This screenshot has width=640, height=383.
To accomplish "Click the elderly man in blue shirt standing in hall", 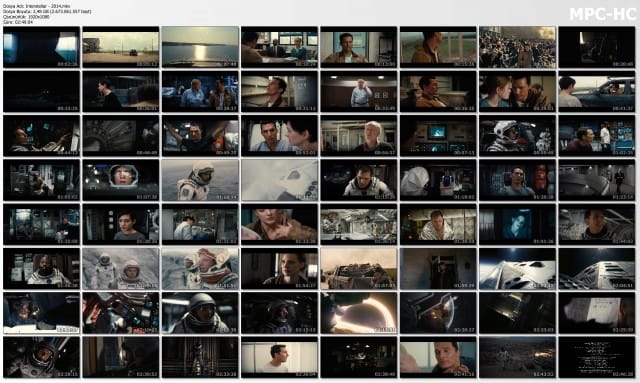I will click(x=358, y=91).
